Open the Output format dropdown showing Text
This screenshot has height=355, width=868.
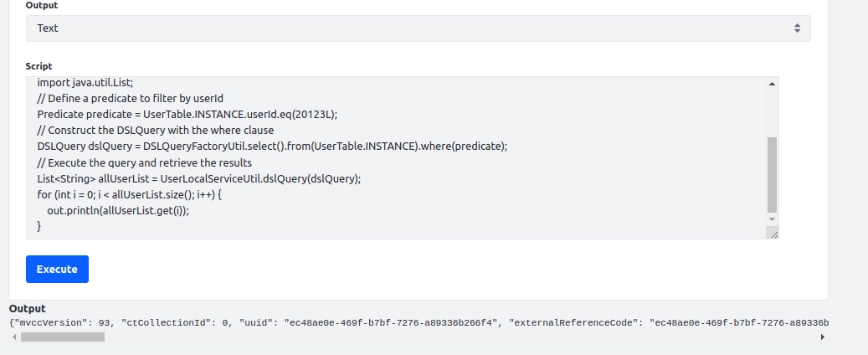[x=418, y=28]
